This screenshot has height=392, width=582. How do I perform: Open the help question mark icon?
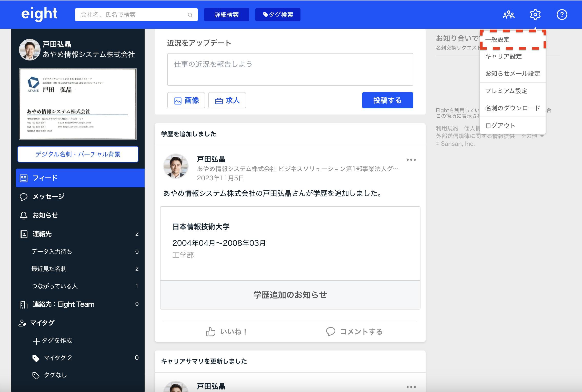pos(562,15)
